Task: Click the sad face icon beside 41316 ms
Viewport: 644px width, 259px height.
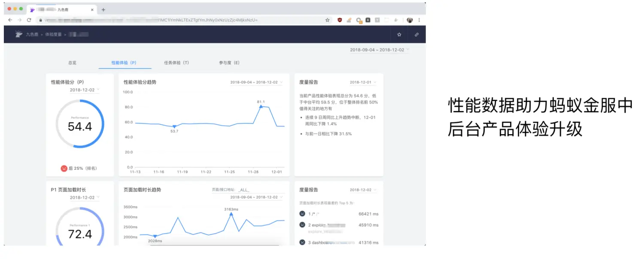Action: point(302,242)
